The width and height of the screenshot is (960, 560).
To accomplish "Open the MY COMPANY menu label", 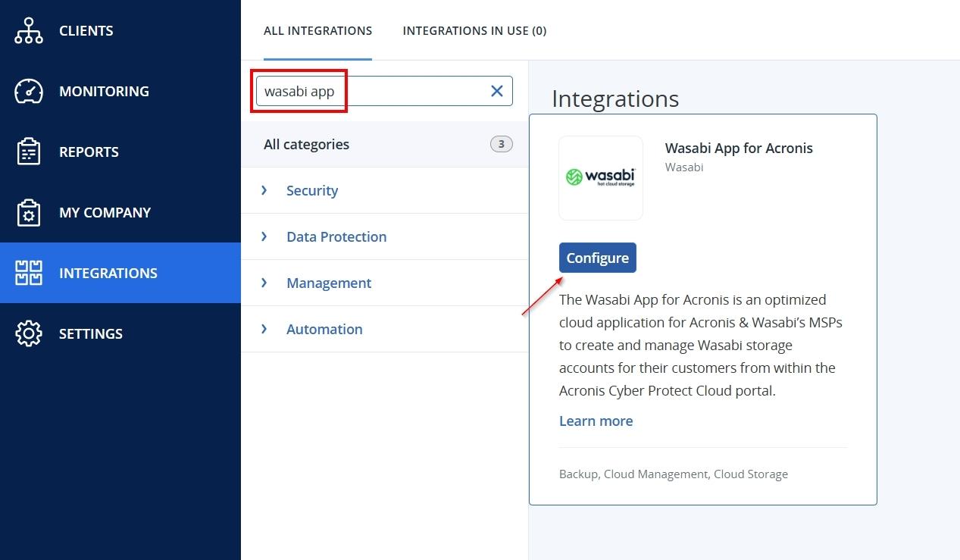I will point(105,212).
